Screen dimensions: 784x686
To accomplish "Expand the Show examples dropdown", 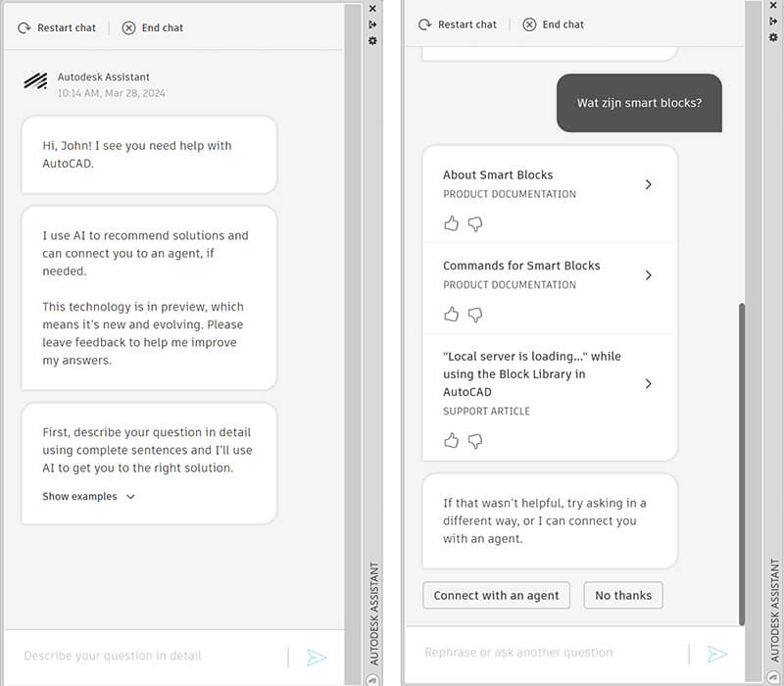I will pyautogui.click(x=89, y=497).
